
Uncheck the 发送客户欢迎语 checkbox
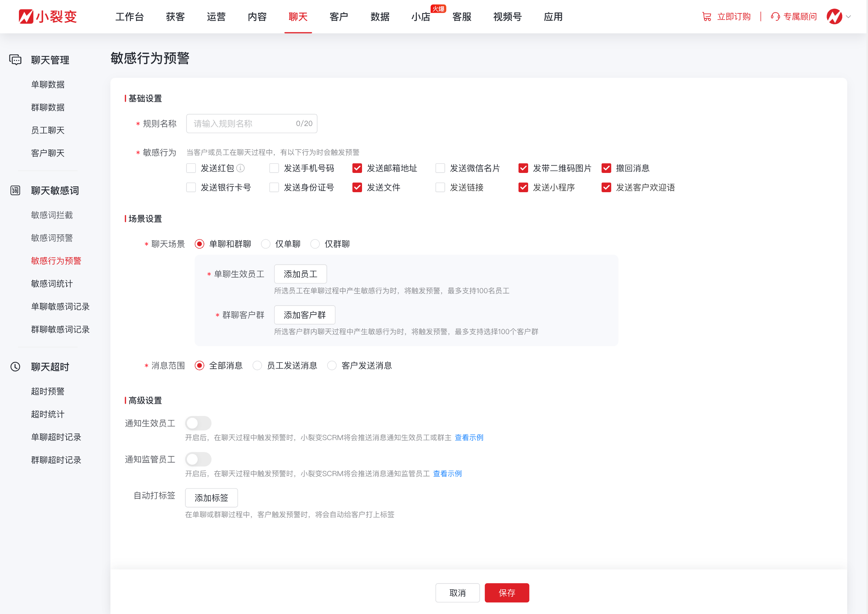click(606, 187)
